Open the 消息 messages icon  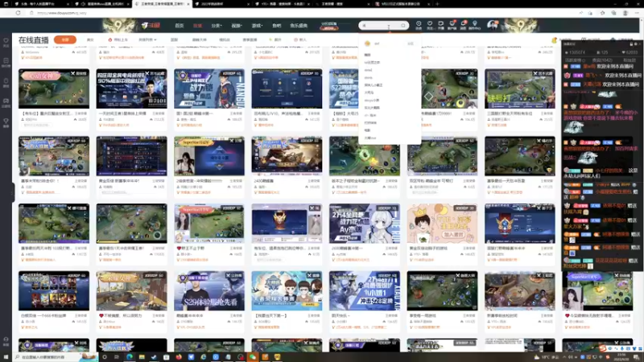[x=464, y=25]
